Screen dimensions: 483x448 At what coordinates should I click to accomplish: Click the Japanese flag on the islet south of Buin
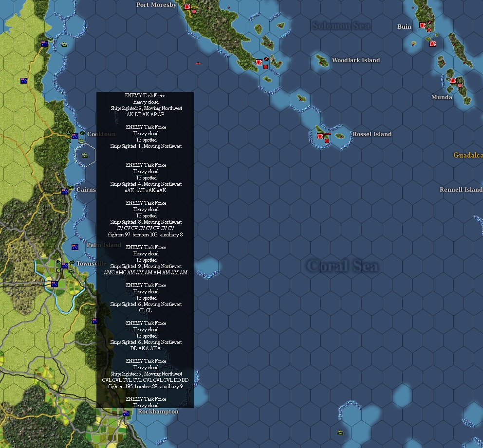[433, 44]
